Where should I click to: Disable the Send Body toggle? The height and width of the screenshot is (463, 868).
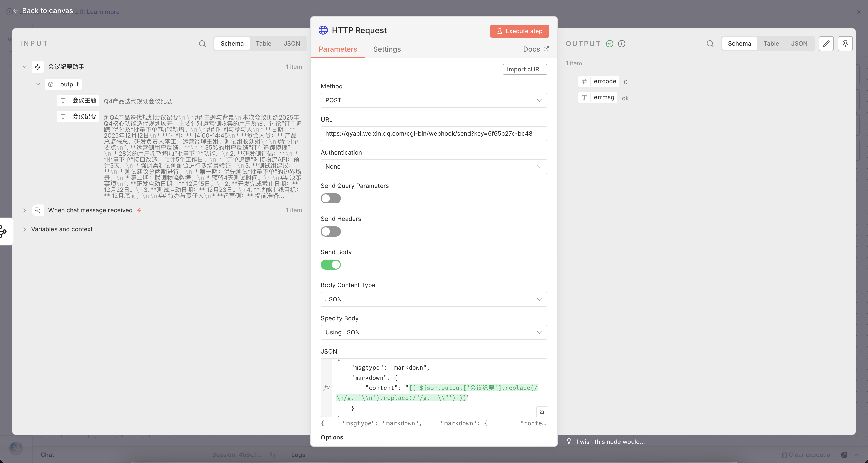pyautogui.click(x=331, y=265)
